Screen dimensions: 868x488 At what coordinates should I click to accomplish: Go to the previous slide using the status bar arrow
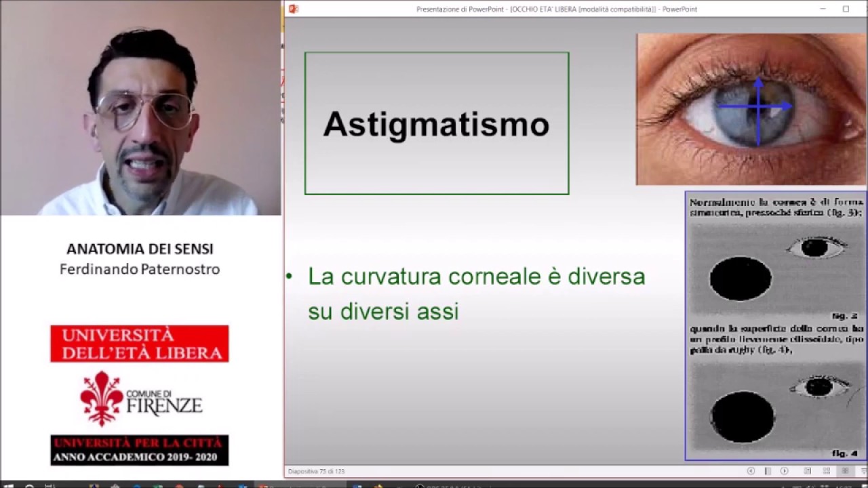tap(751, 470)
